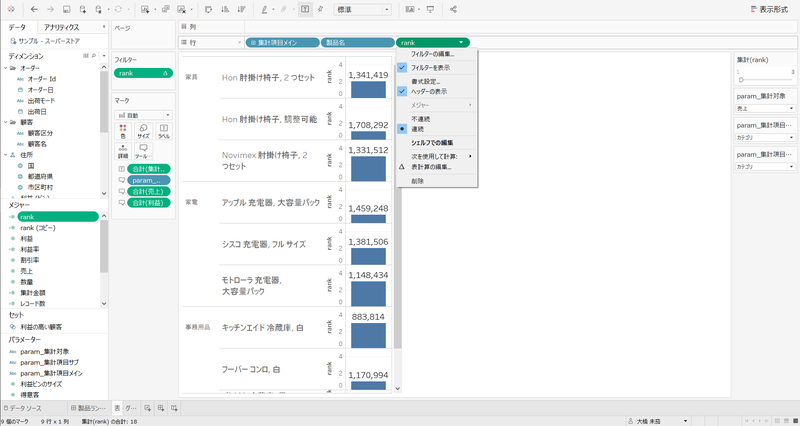Click the 合計(利益) pill in marks card

coord(148,203)
